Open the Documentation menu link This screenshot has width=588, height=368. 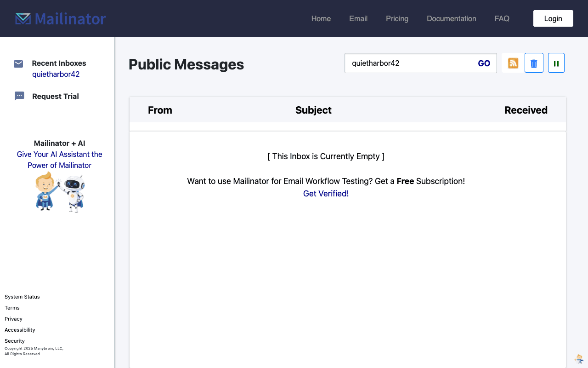(x=452, y=18)
